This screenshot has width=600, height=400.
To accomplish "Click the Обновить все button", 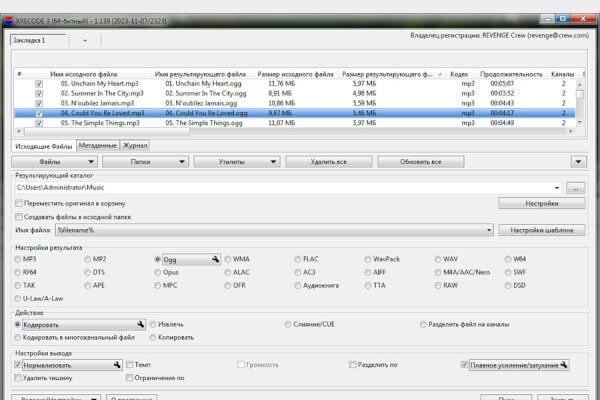I will (421, 162).
